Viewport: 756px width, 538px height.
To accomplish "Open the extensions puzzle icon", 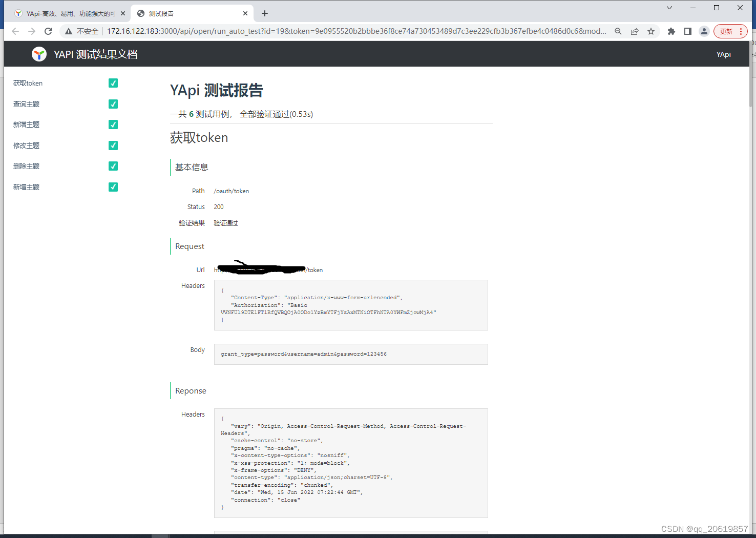I will coord(671,31).
